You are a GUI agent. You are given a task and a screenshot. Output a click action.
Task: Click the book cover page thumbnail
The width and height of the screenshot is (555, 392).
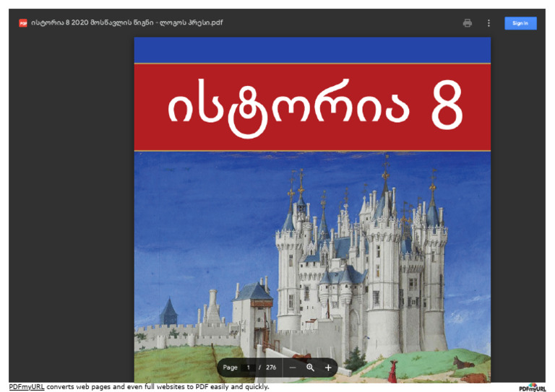(x=312, y=209)
